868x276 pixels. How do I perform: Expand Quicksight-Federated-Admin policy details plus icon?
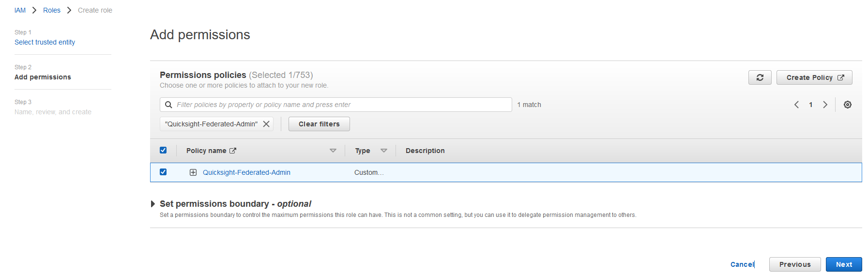[x=193, y=172]
